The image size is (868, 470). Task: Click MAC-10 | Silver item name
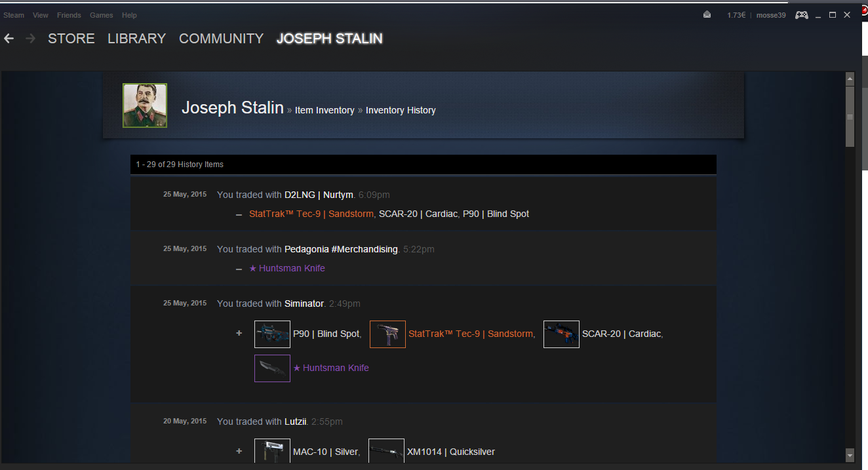tap(326, 452)
